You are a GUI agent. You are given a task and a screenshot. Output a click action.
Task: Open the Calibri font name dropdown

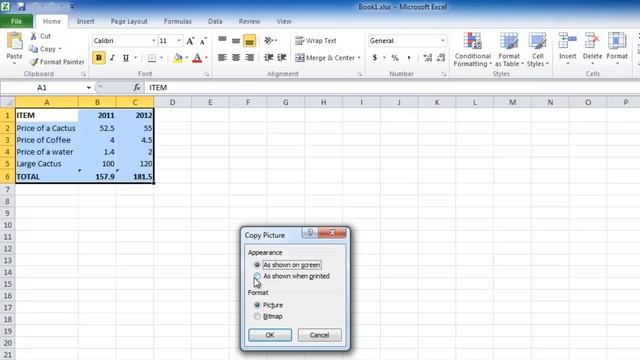click(153, 41)
